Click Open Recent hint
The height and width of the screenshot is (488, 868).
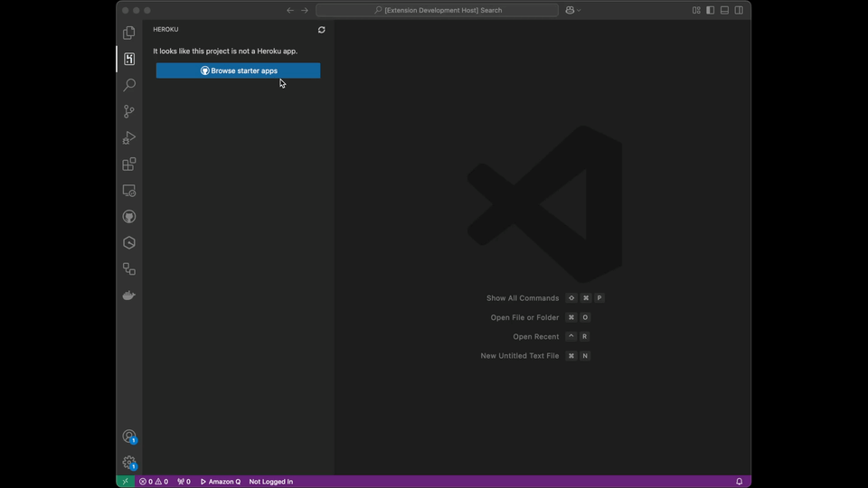[x=536, y=336]
